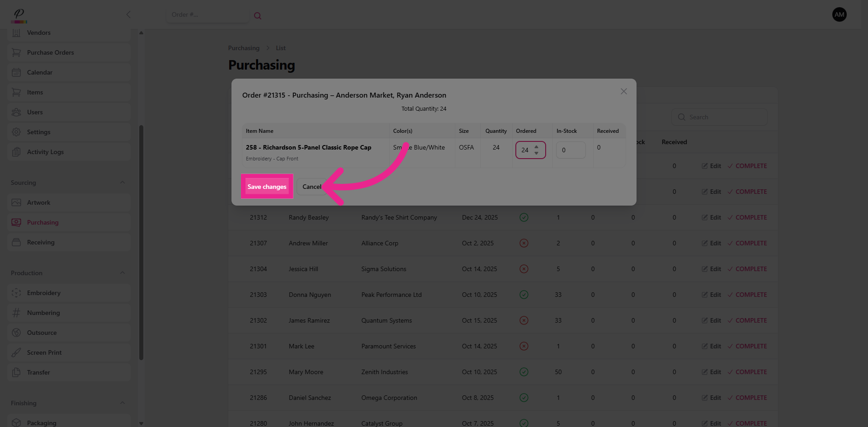The image size is (868, 427).
Task: Open the AM user avatar menu
Action: point(839,14)
